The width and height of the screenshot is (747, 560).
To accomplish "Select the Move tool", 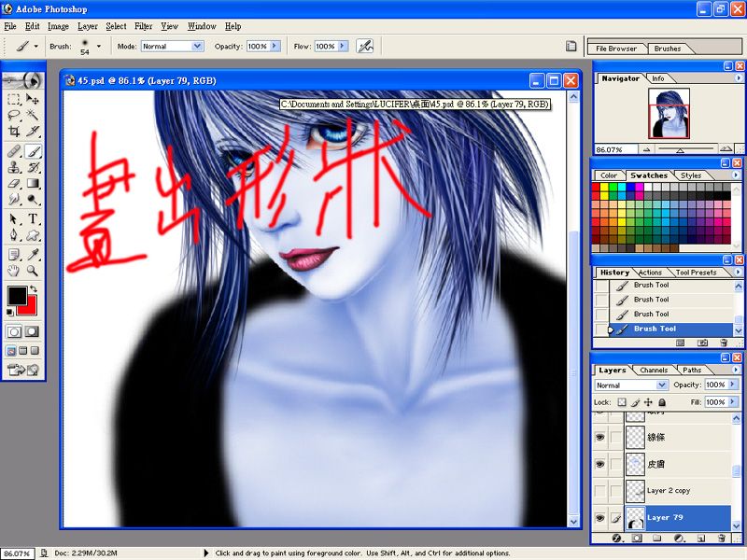I will point(33,100).
